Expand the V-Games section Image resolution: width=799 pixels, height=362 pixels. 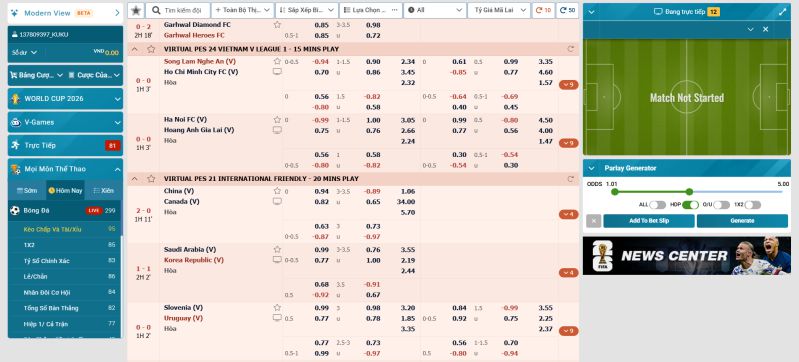65,122
